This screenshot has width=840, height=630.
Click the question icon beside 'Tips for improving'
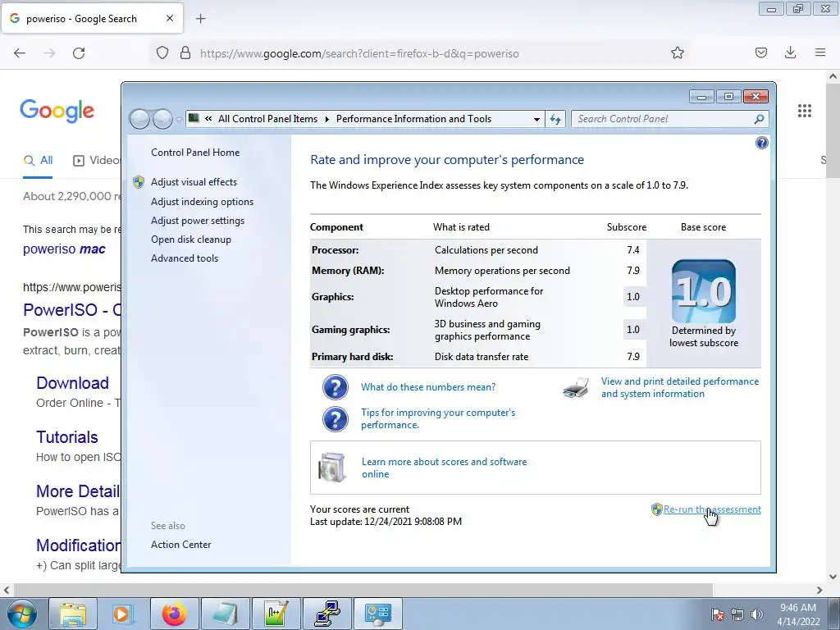[x=336, y=418]
